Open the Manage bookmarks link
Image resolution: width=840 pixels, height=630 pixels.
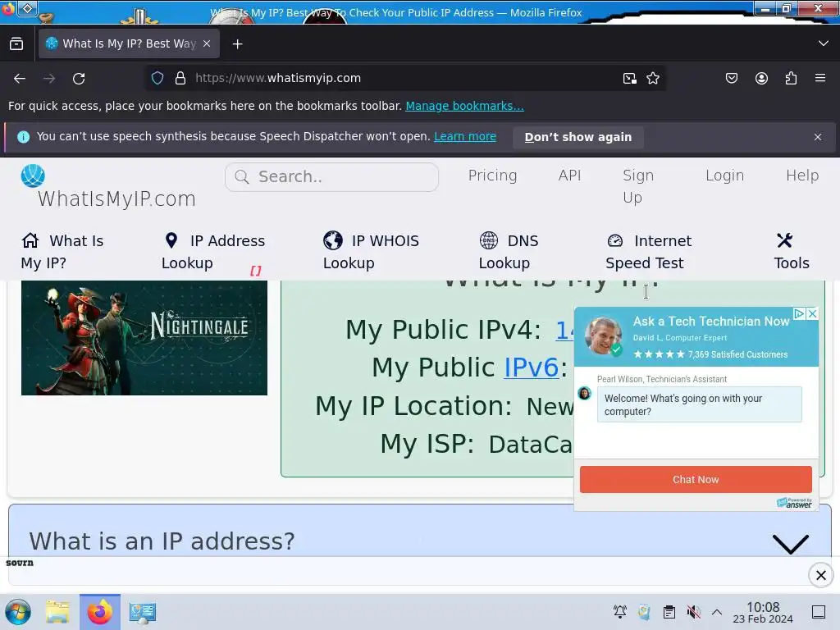[x=464, y=106]
